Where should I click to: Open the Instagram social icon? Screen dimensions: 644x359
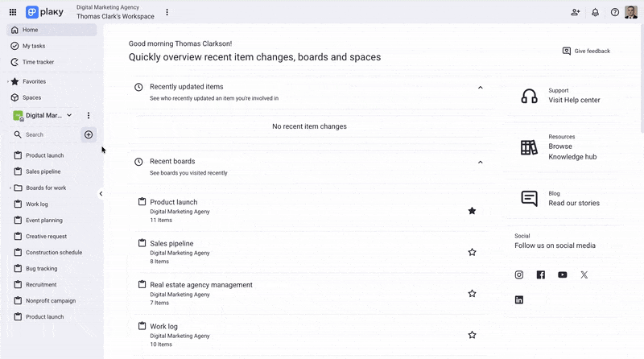coord(519,274)
